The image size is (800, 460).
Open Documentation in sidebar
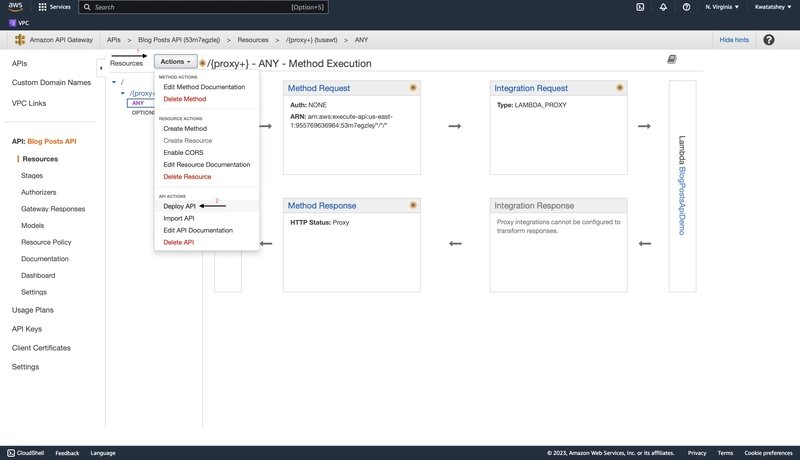(44, 259)
